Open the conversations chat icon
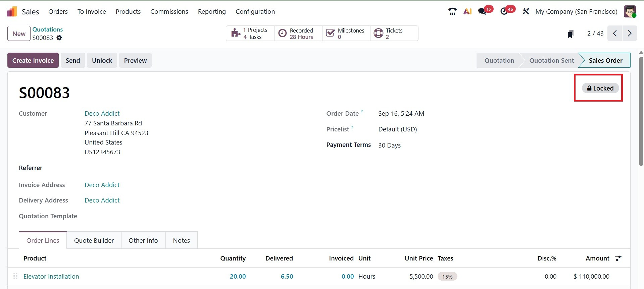This screenshot has height=289, width=644. click(x=482, y=11)
